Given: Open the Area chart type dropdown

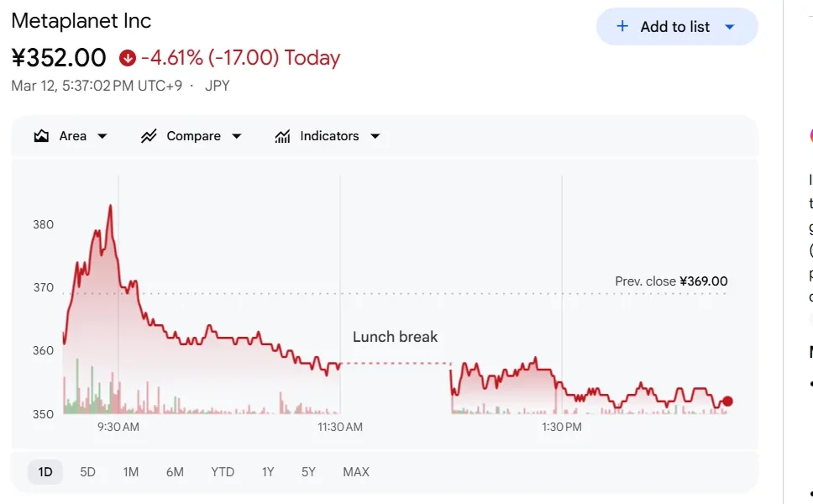Looking at the screenshot, I should coord(102,135).
